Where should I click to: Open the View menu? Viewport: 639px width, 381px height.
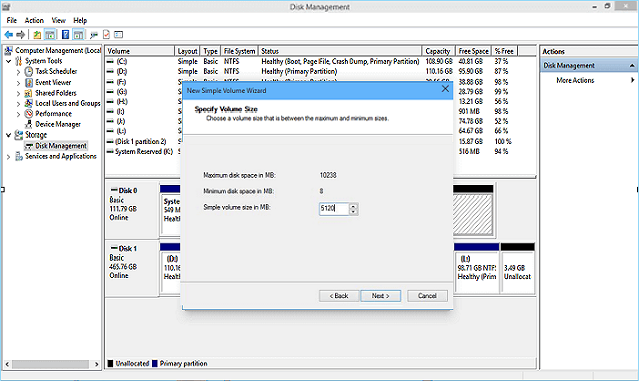click(x=58, y=20)
